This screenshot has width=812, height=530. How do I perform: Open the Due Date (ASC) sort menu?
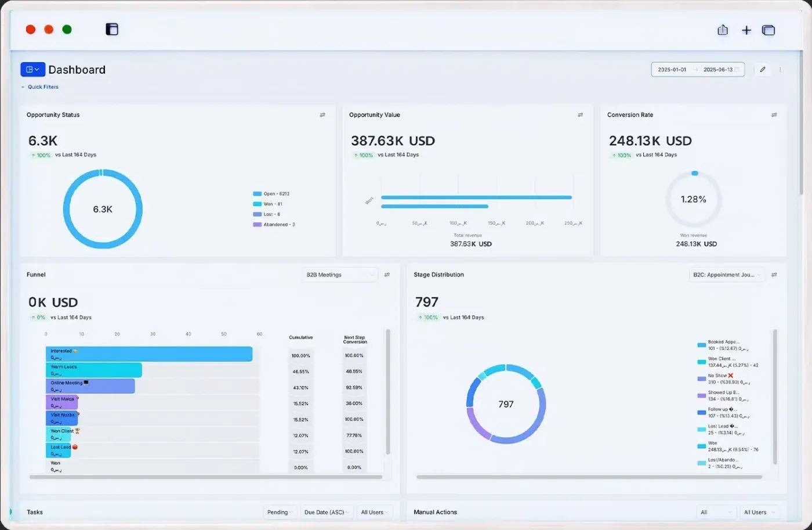coord(327,512)
